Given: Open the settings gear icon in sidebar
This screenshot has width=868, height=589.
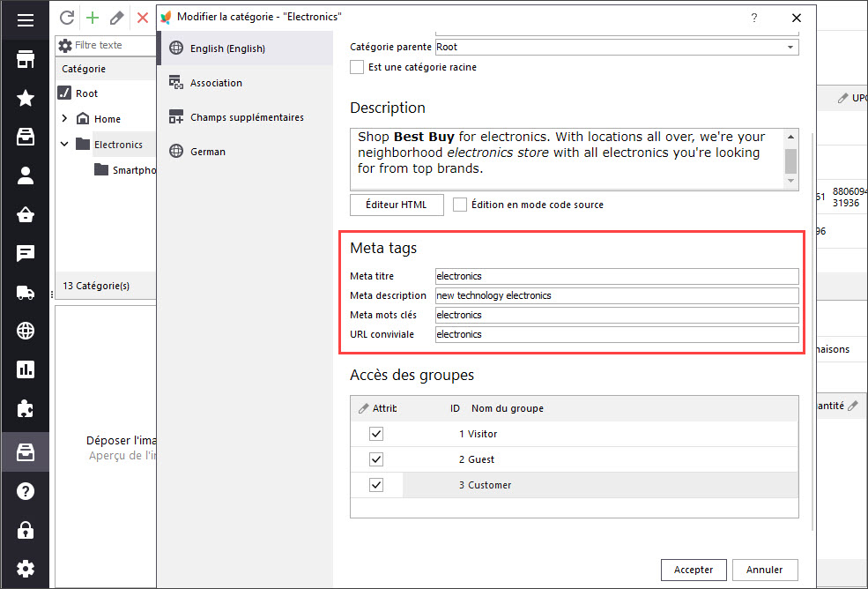Looking at the screenshot, I should pyautogui.click(x=25, y=569).
